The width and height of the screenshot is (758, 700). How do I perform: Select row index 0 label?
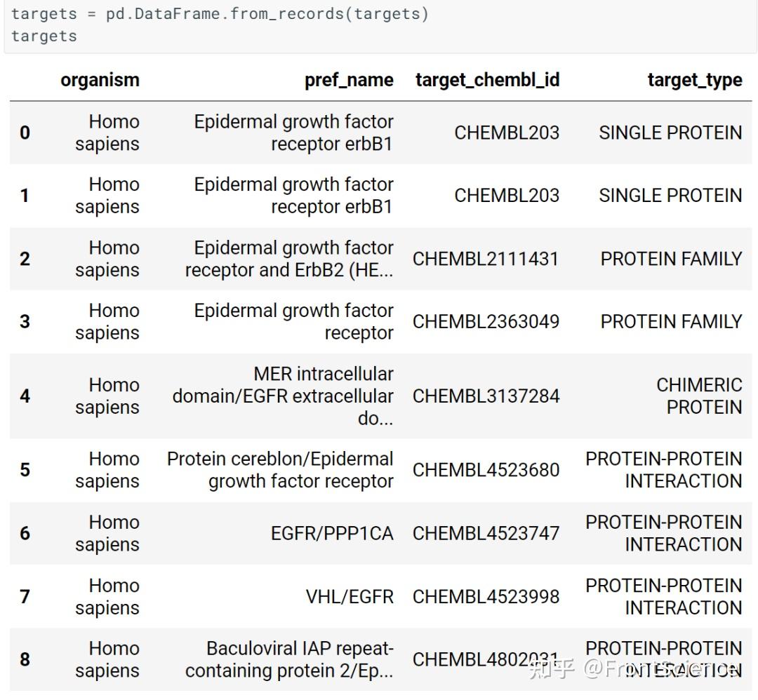pos(25,133)
